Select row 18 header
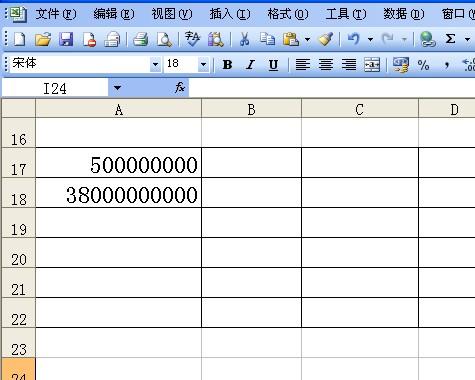The image size is (475, 380). [x=18, y=193]
